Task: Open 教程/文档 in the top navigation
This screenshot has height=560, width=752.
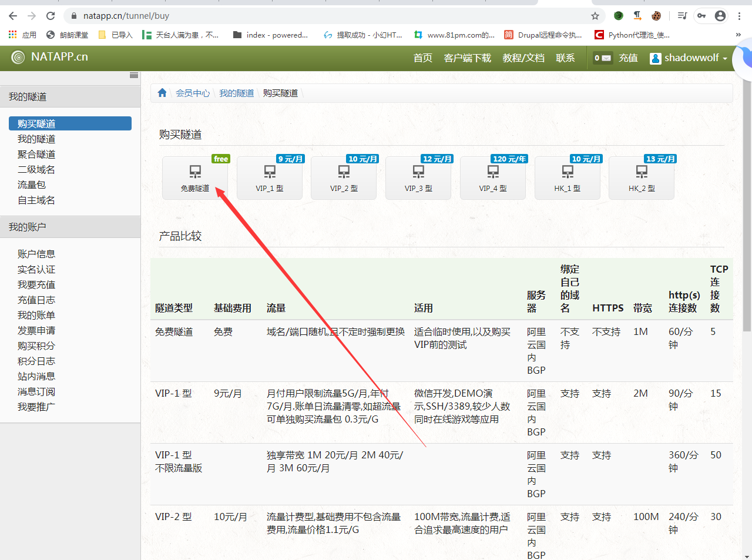Action: [x=523, y=58]
